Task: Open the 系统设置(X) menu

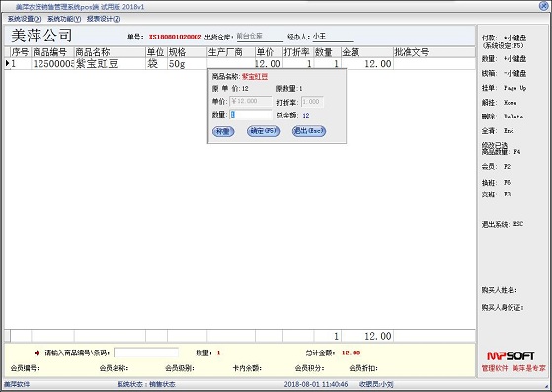Action: pos(25,19)
